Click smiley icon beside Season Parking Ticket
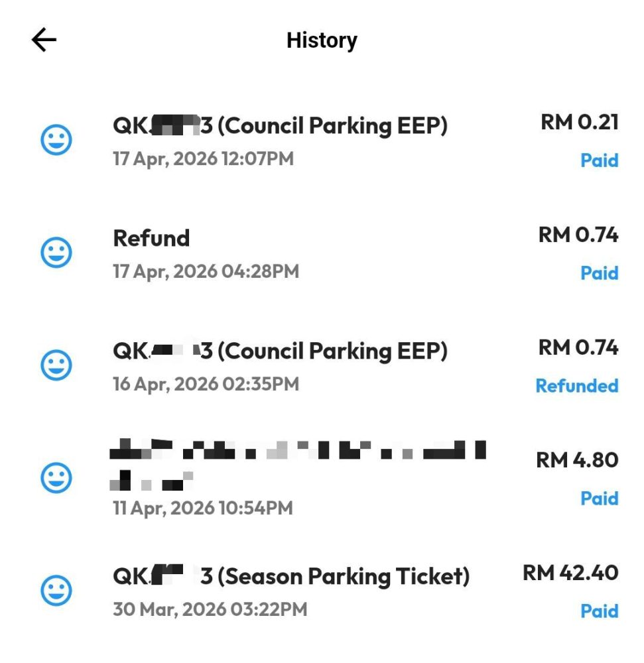The width and height of the screenshot is (644, 663). [x=57, y=590]
